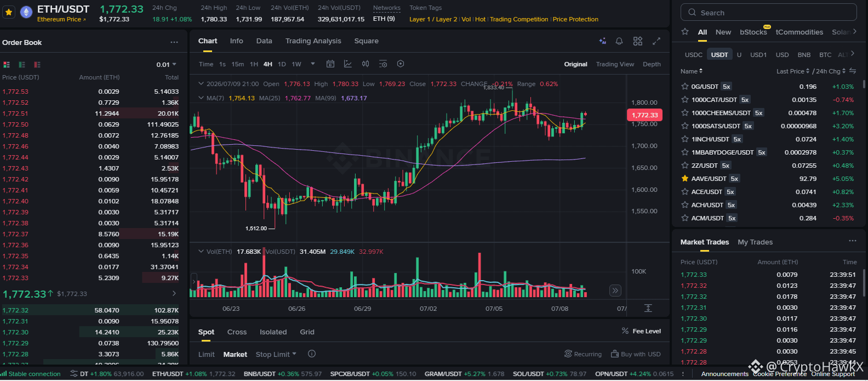
Task: Show buy orders only view
Action: tap(22, 65)
